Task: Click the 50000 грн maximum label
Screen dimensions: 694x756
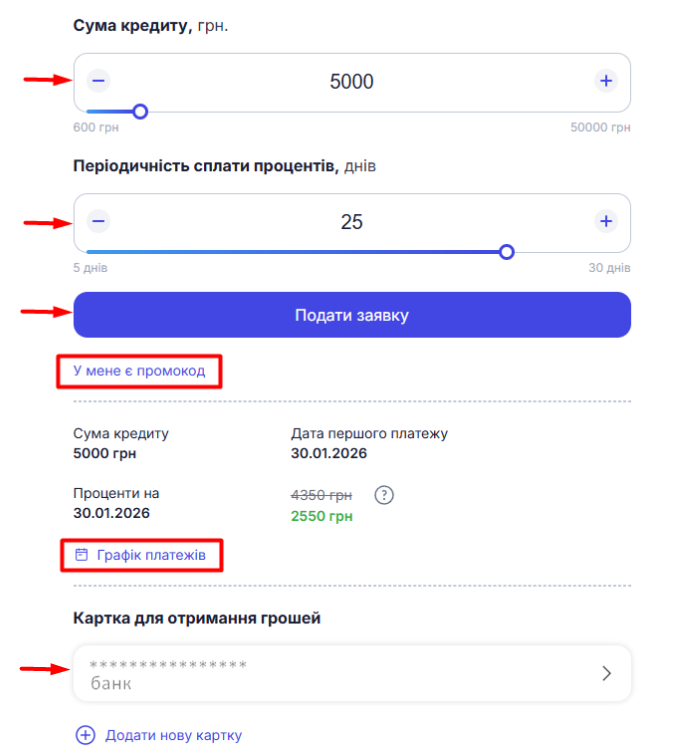Action: click(x=600, y=128)
